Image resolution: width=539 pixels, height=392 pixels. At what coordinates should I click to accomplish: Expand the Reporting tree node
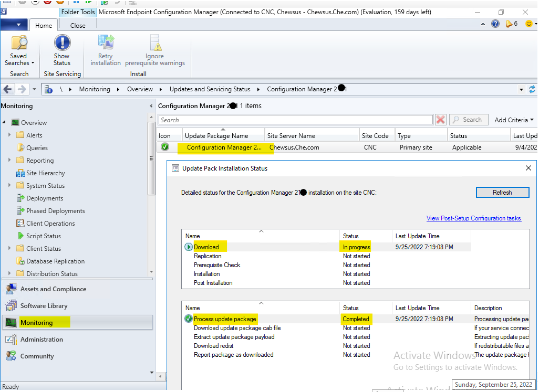click(9, 160)
